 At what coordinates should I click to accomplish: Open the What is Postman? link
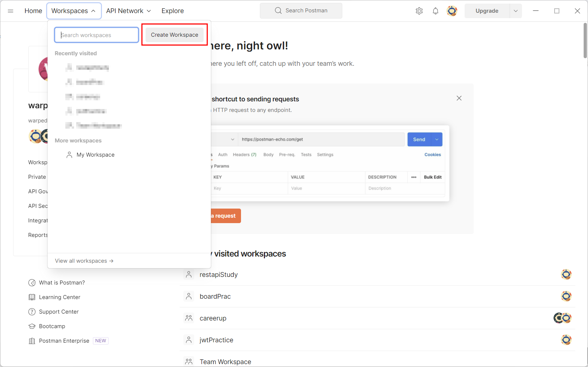click(x=62, y=283)
